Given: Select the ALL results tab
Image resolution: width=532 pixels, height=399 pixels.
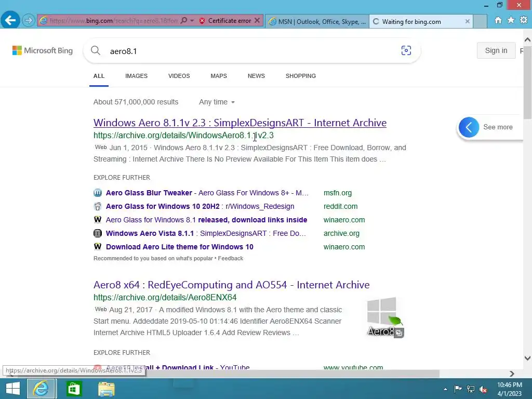Looking at the screenshot, I should 99,76.
